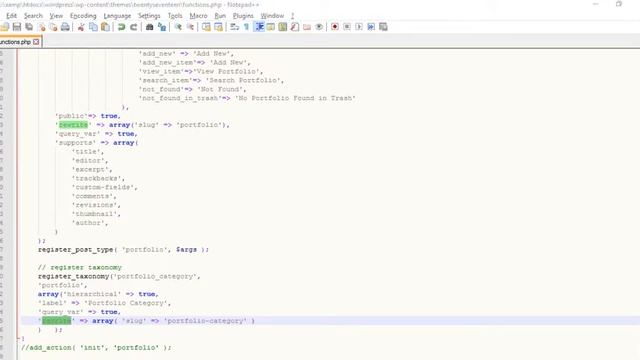This screenshot has width=640, height=360.
Task: Click the 'register_taxonomy' function call
Action: [x=73, y=276]
